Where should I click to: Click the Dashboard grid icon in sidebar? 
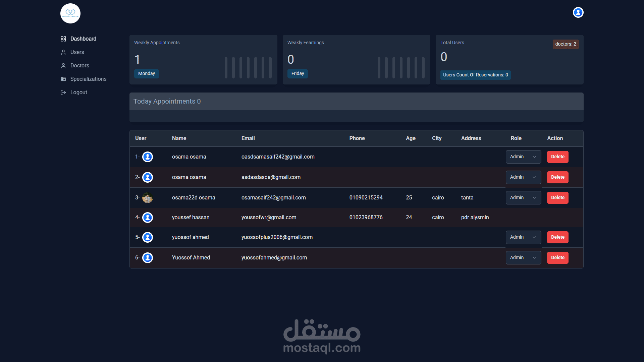pyautogui.click(x=63, y=39)
